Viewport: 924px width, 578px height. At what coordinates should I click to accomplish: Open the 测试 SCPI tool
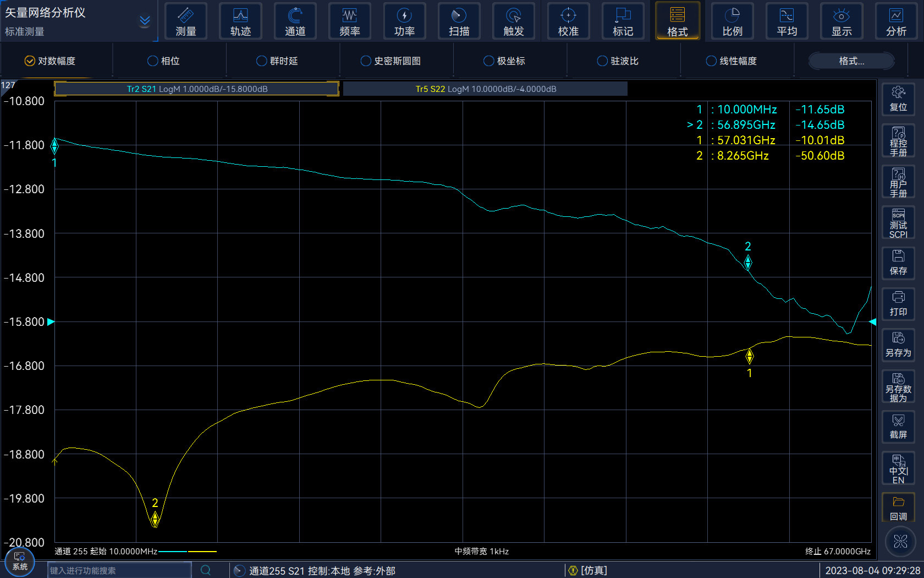pos(898,222)
